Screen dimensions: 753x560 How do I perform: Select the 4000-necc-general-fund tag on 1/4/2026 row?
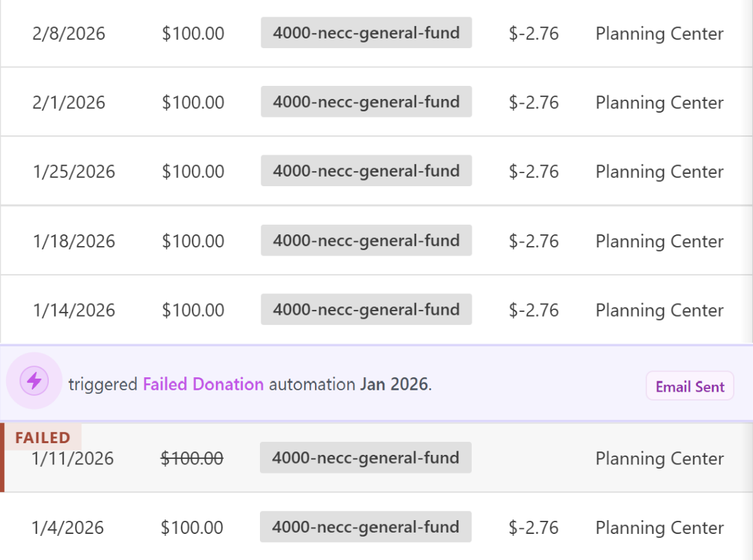point(366,527)
